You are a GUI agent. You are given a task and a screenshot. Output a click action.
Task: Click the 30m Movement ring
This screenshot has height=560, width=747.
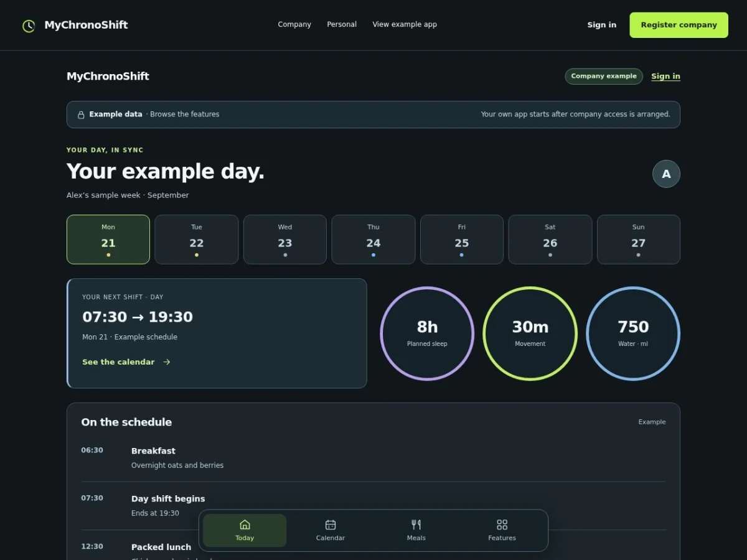tap(530, 334)
